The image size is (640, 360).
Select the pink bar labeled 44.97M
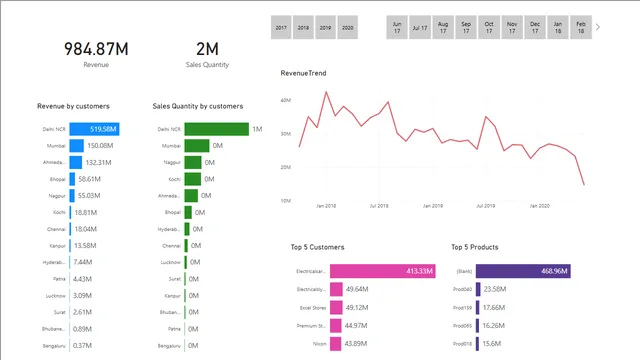(x=336, y=326)
